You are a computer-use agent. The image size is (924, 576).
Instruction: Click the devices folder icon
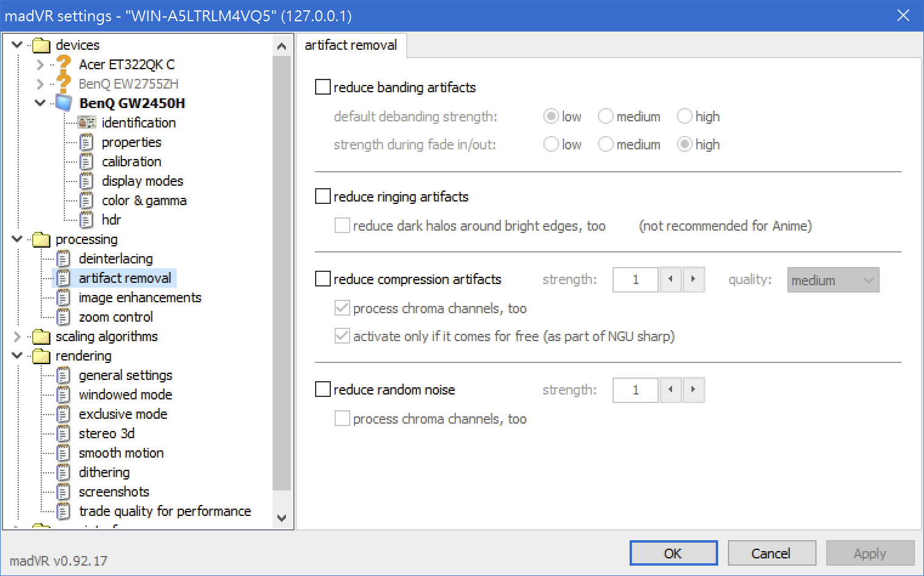(x=41, y=45)
